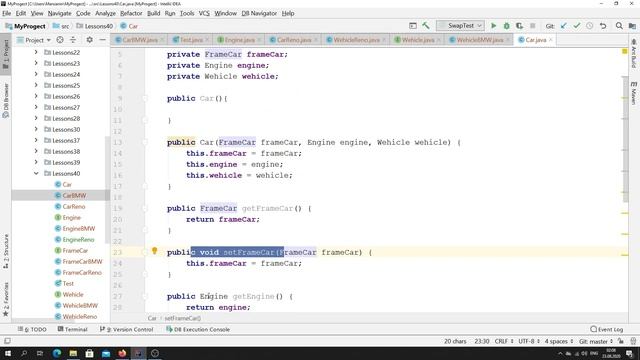Open the layout window icon in toolbar
This screenshot has height=360, width=640.
pos(413,26)
